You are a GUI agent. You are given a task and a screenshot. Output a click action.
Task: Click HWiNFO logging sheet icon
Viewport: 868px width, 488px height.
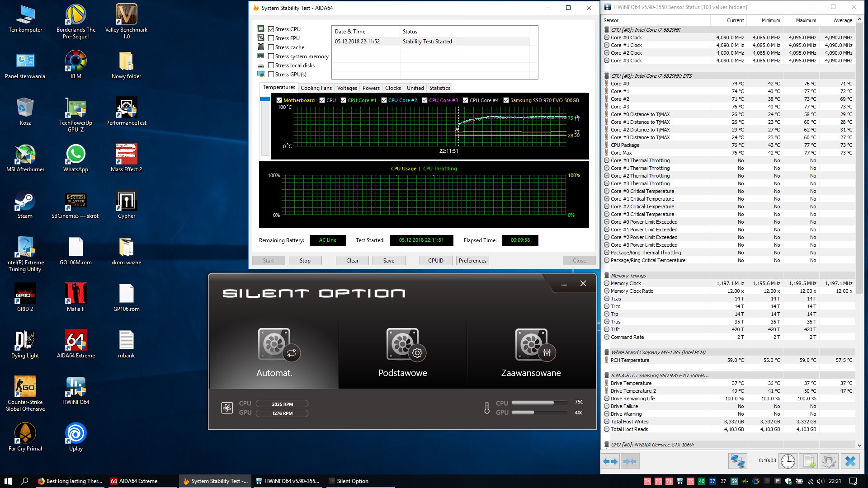click(x=808, y=461)
